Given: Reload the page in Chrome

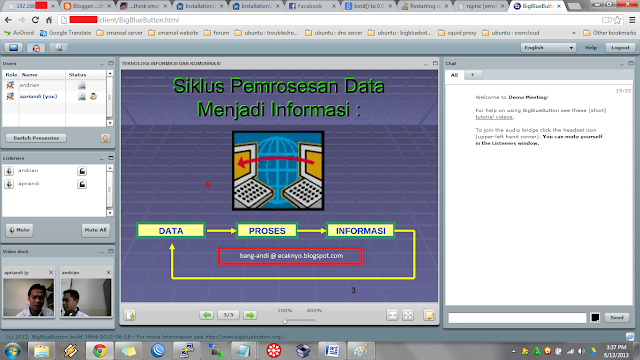Looking at the screenshot, I should (35, 20).
